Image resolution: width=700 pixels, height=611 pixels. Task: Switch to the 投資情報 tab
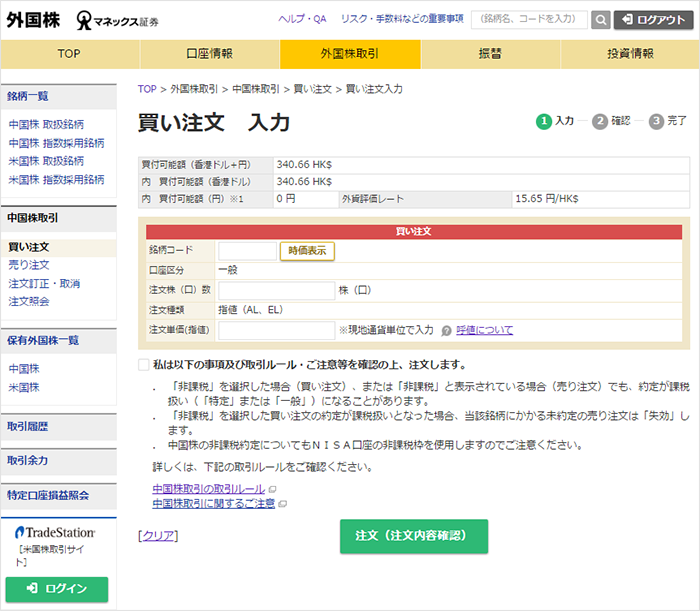pyautogui.click(x=630, y=54)
